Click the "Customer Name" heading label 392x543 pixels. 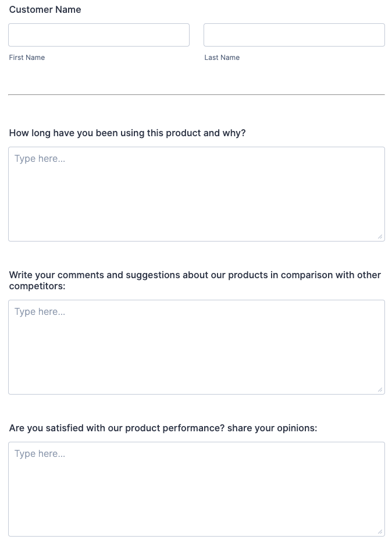tap(45, 10)
